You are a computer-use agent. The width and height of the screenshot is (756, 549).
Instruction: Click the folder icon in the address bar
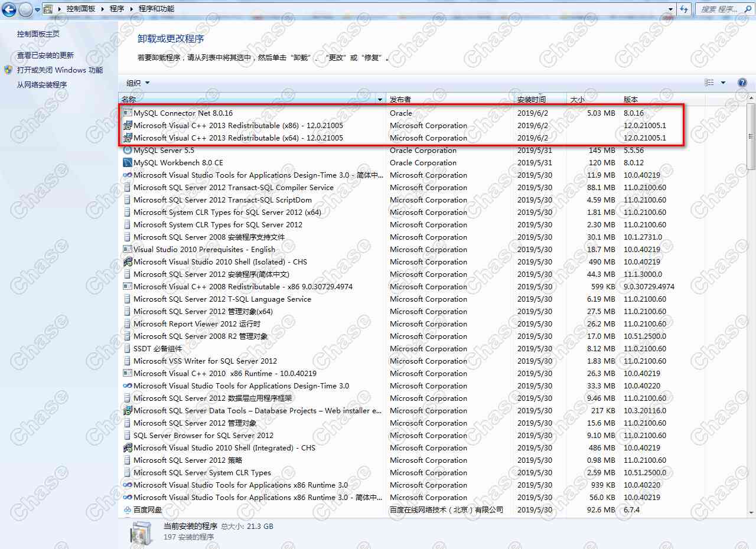tap(47, 9)
